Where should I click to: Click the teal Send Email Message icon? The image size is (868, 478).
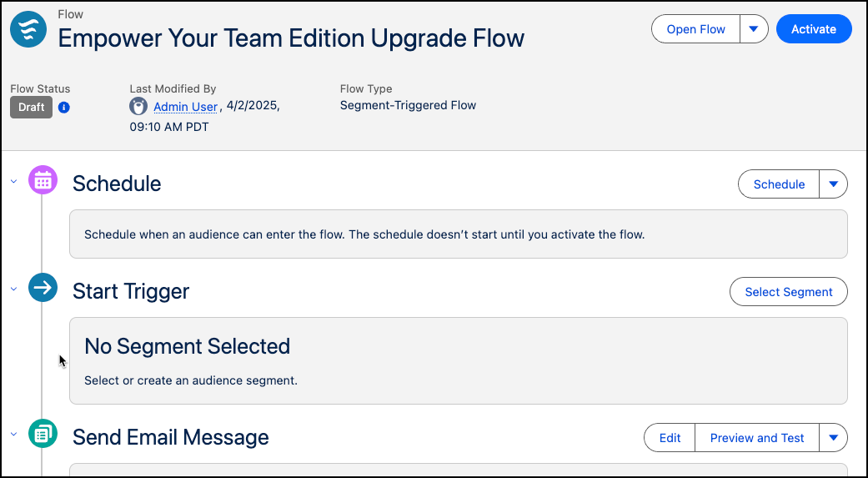[43, 434]
